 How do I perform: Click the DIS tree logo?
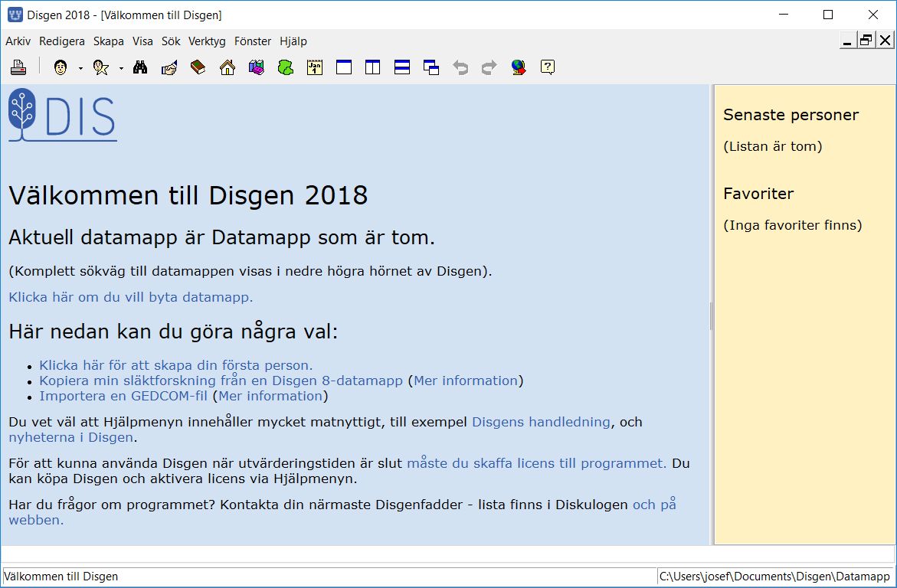click(x=62, y=115)
